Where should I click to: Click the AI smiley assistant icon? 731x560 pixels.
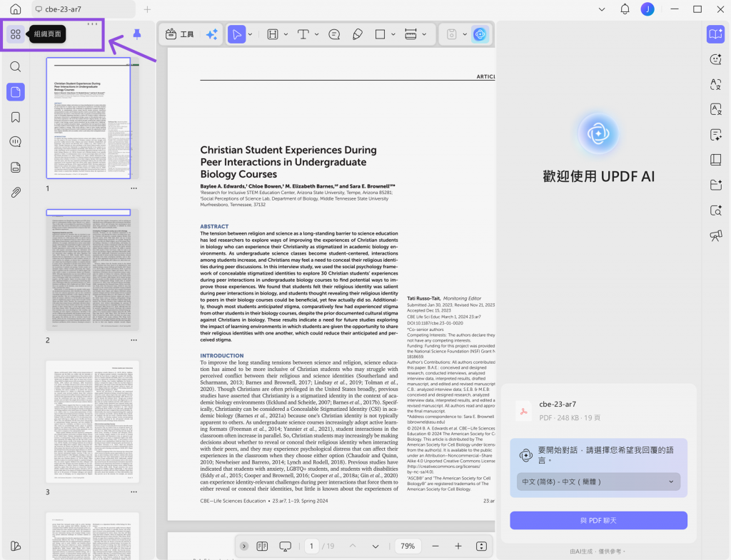tap(715, 59)
